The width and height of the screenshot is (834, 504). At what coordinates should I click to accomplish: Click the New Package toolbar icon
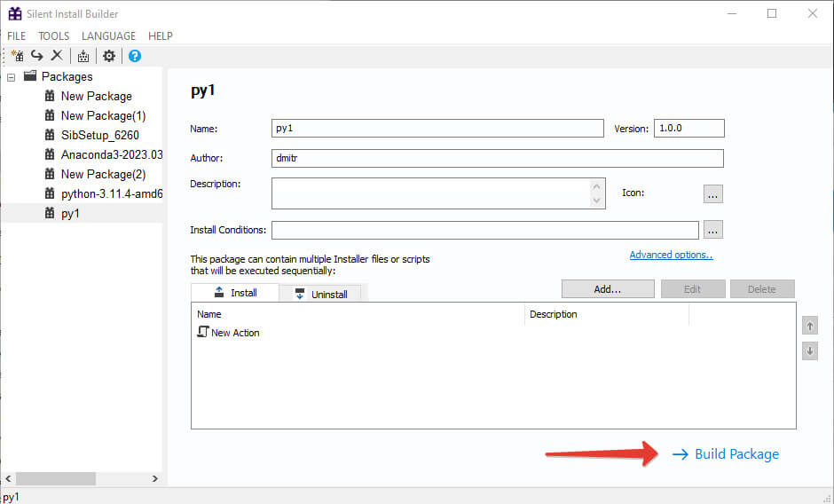click(17, 56)
